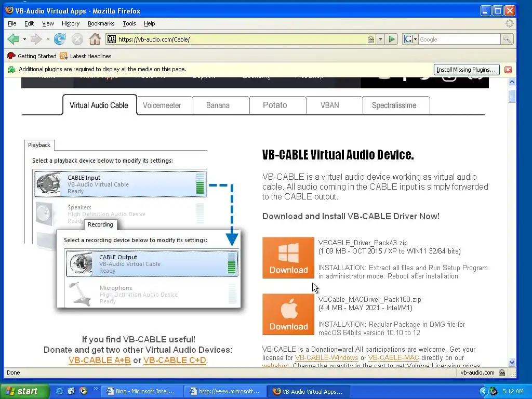Switch to the Banana tab
The height and width of the screenshot is (399, 532).
(x=221, y=105)
